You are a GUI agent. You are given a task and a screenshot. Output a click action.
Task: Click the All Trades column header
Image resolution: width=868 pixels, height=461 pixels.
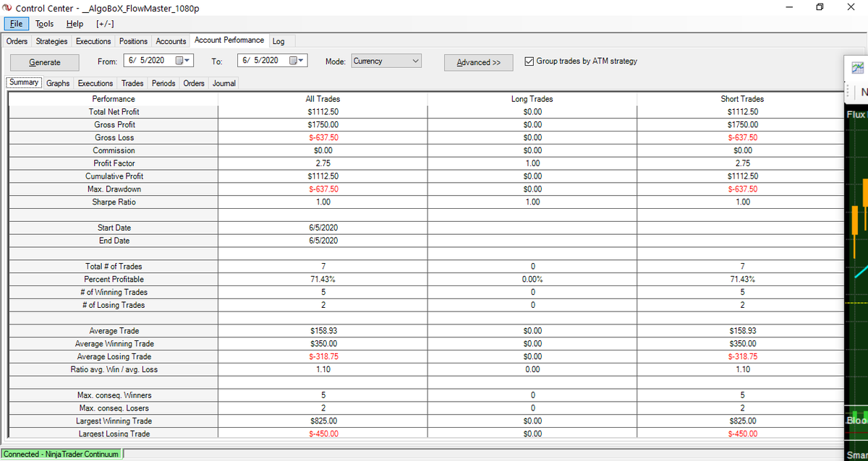(x=323, y=99)
